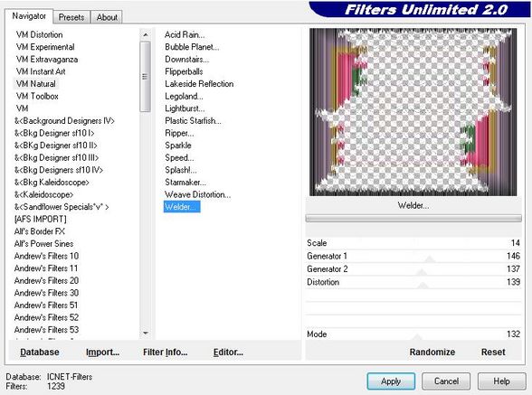
Task: Choose the Downstairs filter
Action: 187,60
